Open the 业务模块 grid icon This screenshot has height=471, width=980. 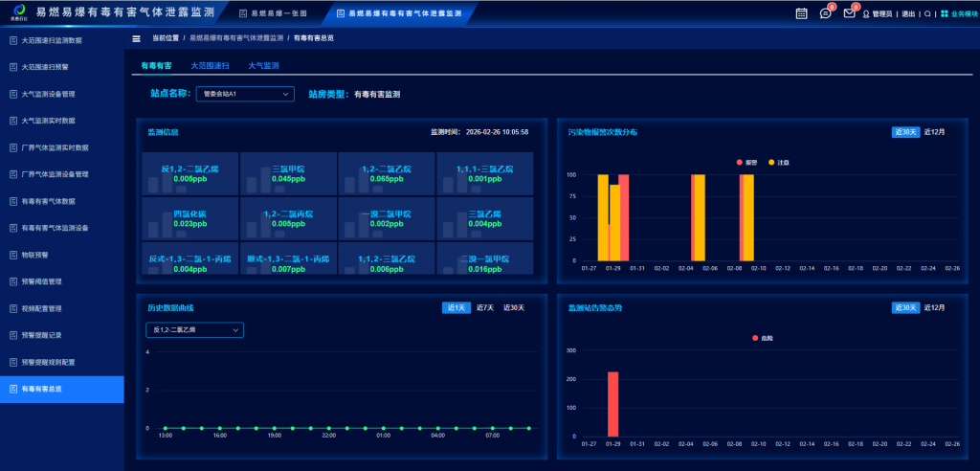tap(944, 13)
